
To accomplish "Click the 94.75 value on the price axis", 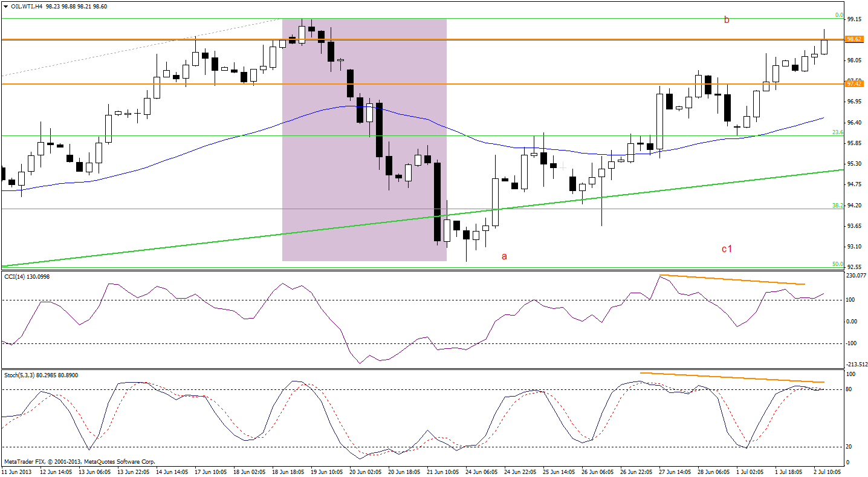I will pyautogui.click(x=854, y=184).
